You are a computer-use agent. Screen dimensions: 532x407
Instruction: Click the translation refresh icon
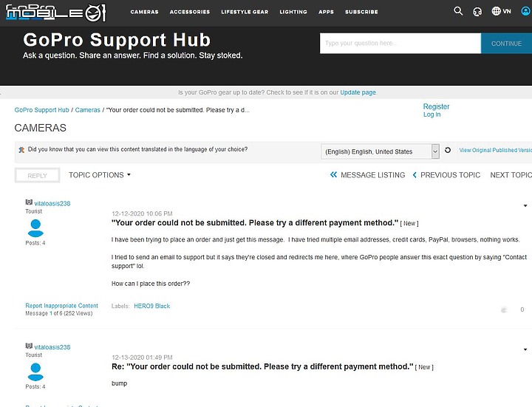click(448, 150)
